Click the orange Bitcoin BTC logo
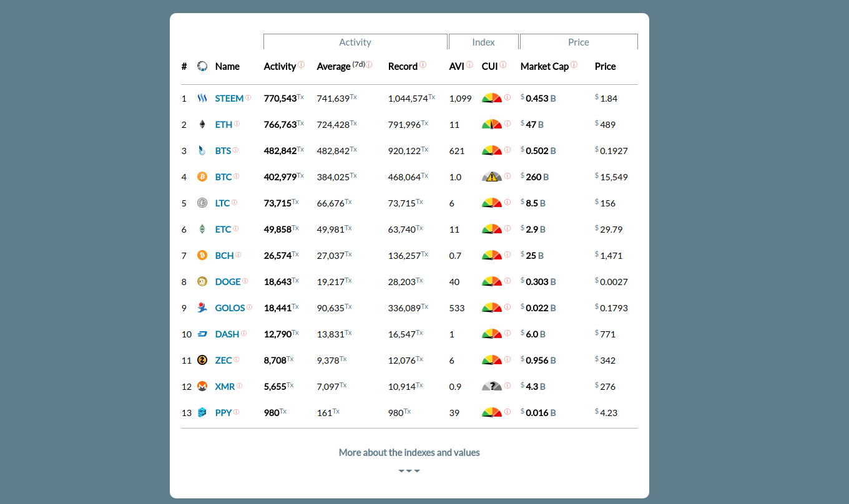This screenshot has height=504, width=849. [202, 177]
